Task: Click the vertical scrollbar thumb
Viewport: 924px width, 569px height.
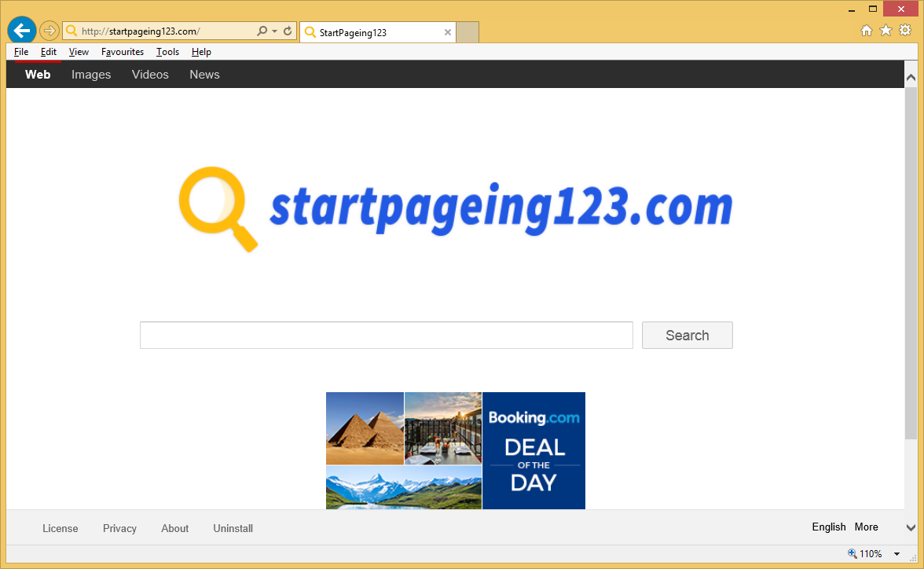Action: (911, 263)
